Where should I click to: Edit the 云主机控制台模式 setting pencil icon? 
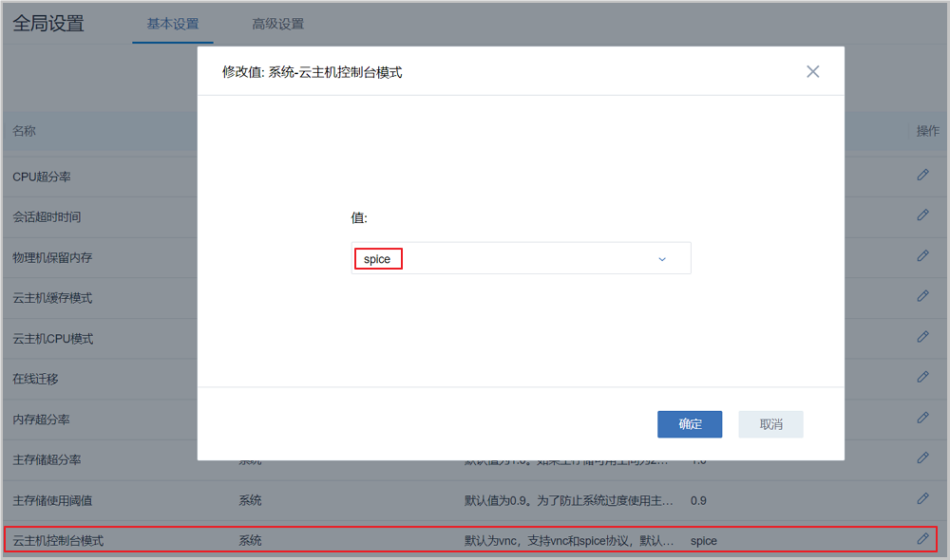pos(922,538)
